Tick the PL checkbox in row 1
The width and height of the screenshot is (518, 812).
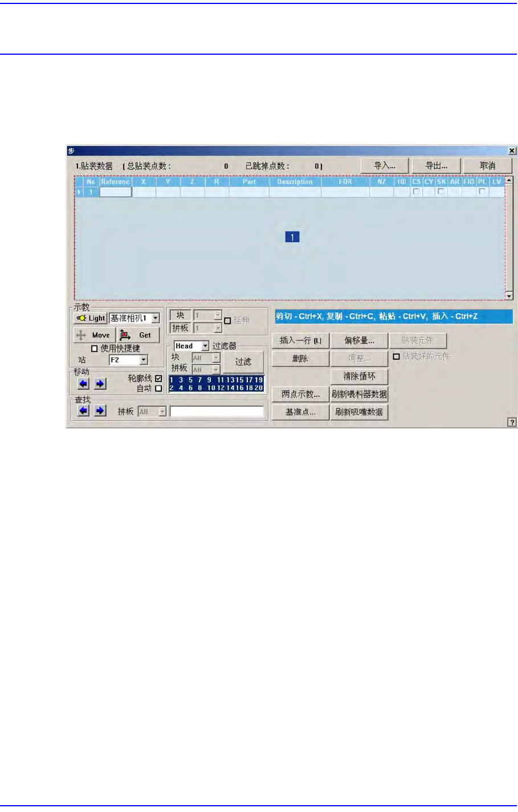[x=482, y=192]
